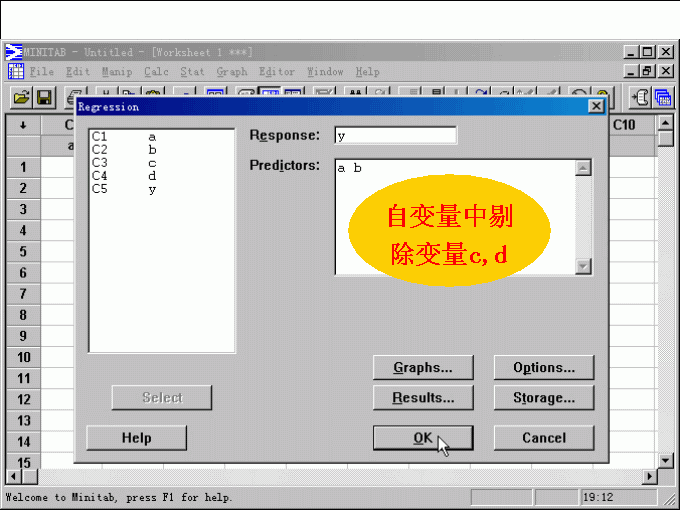Open the Calc menu
The height and width of the screenshot is (510, 680).
[x=156, y=72]
